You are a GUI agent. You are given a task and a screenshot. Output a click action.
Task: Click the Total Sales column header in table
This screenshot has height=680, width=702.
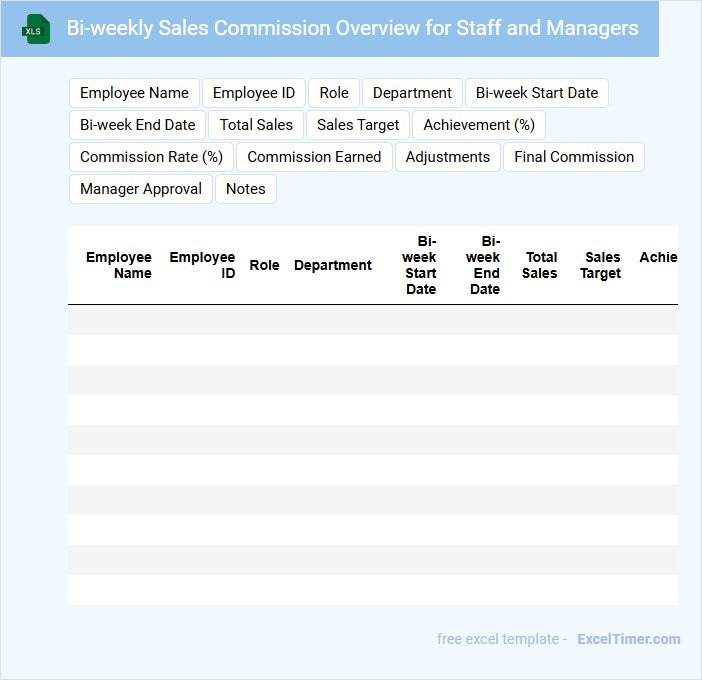tap(540, 265)
